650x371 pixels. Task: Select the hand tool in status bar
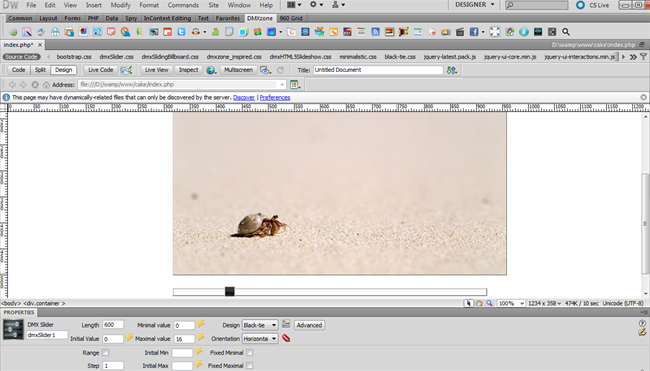click(x=479, y=303)
